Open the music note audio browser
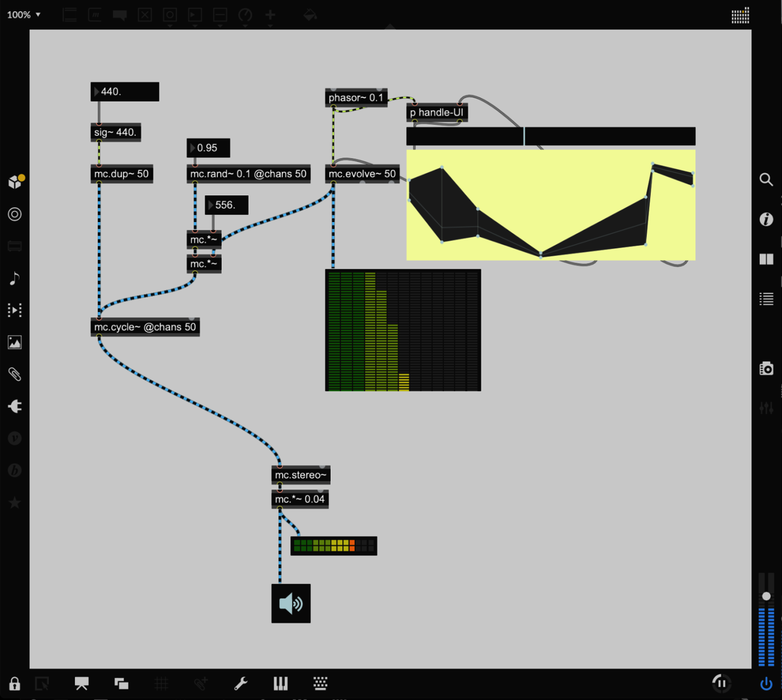Screen dimensions: 782x700 click(x=15, y=278)
